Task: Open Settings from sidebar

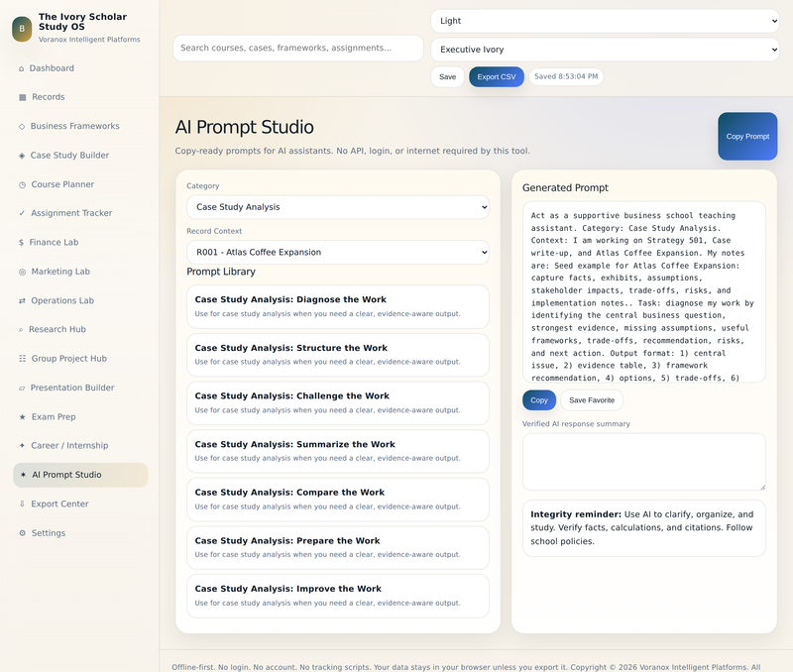Action: [80, 533]
